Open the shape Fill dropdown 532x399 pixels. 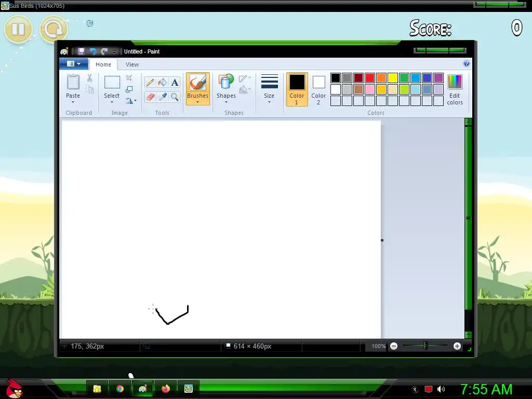[245, 89]
